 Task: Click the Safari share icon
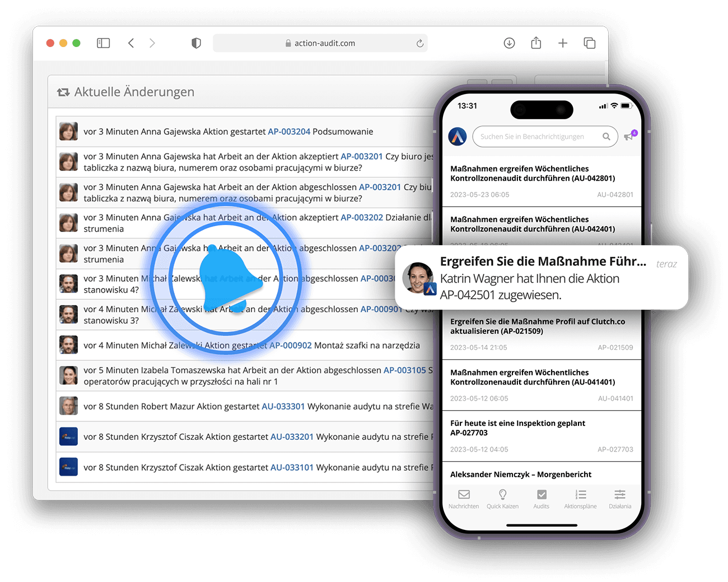(536, 43)
